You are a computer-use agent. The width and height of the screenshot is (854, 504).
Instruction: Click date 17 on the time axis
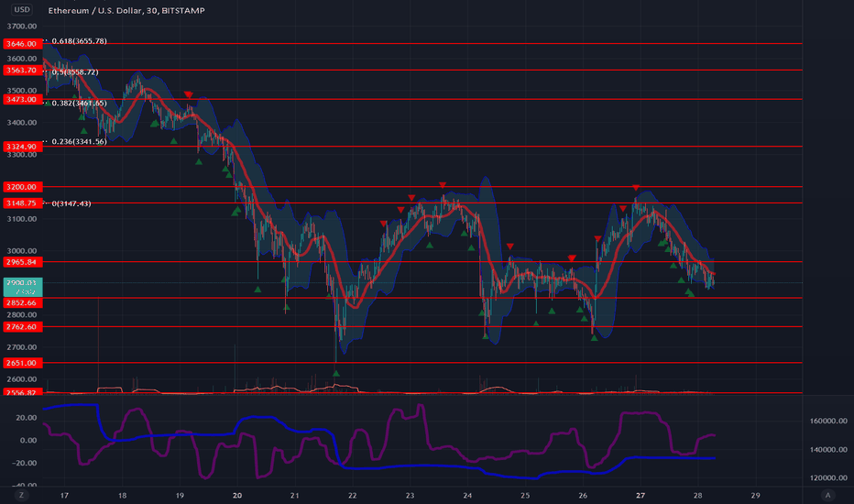click(x=64, y=495)
